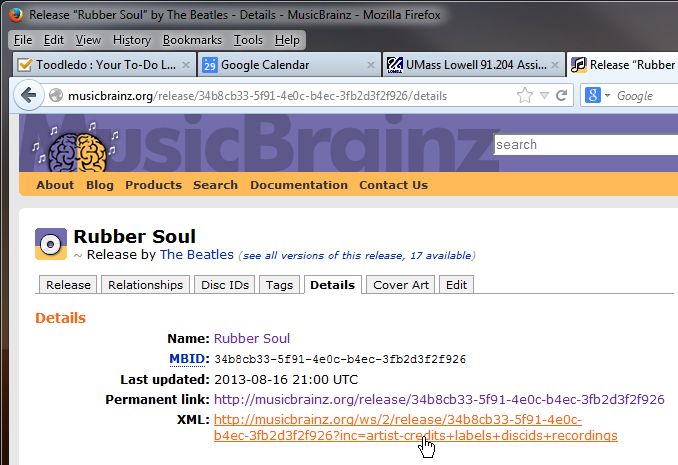
Task: Click the Rubber Soul page heading
Action: click(134, 237)
